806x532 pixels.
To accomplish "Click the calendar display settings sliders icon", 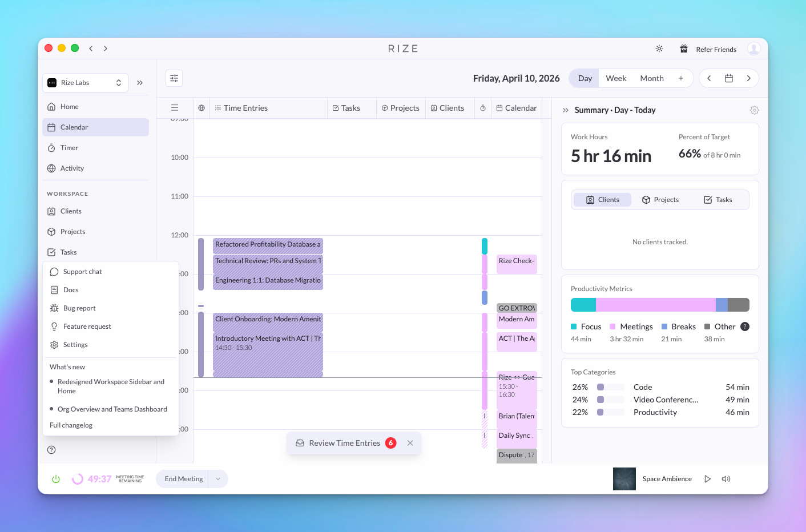I will [174, 78].
